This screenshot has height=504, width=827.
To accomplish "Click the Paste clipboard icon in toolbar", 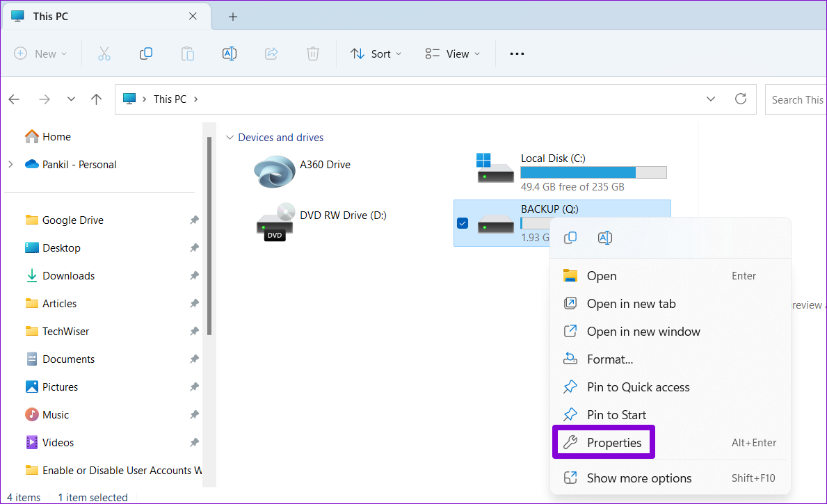I will point(187,54).
